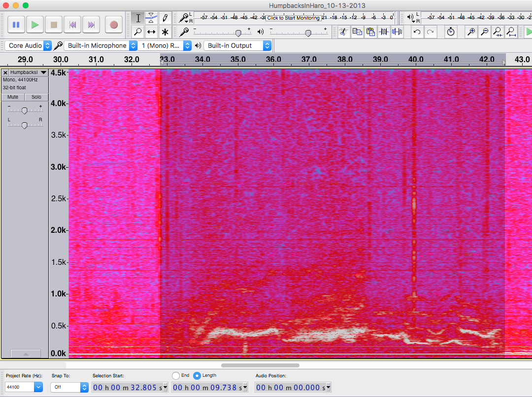Click the Cut scissors icon
The width and height of the screenshot is (532, 397).
pyautogui.click(x=344, y=32)
